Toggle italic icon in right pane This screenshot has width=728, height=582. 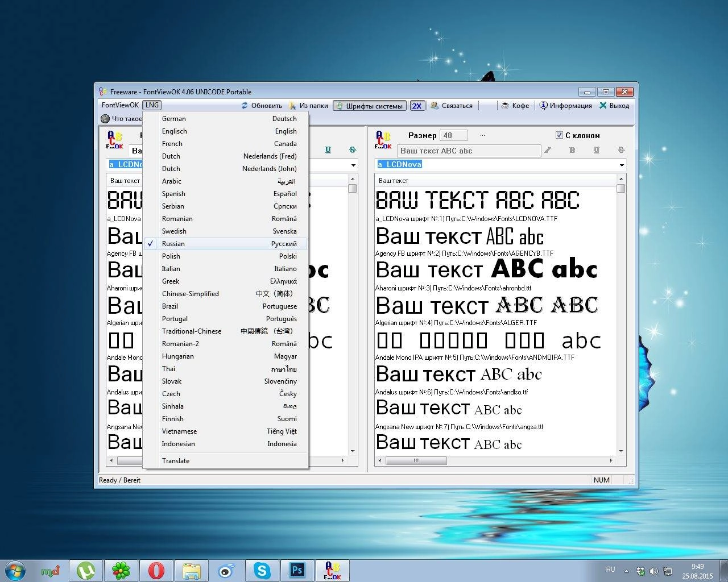tap(548, 150)
